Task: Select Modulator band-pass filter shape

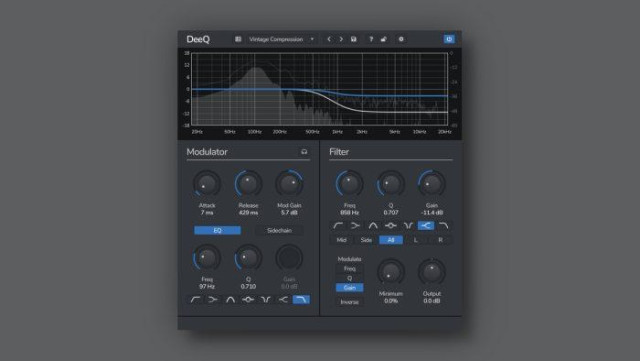Action: click(x=248, y=300)
